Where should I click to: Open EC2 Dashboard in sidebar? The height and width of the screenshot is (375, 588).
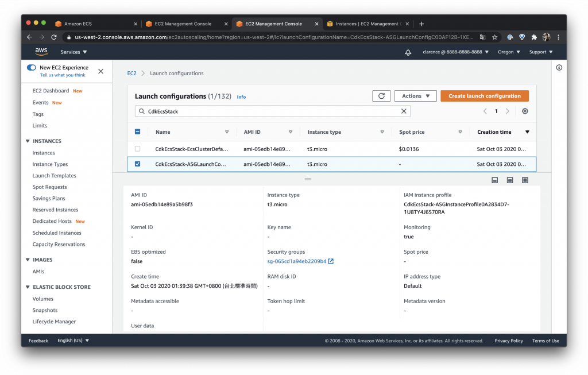pyautogui.click(x=51, y=91)
